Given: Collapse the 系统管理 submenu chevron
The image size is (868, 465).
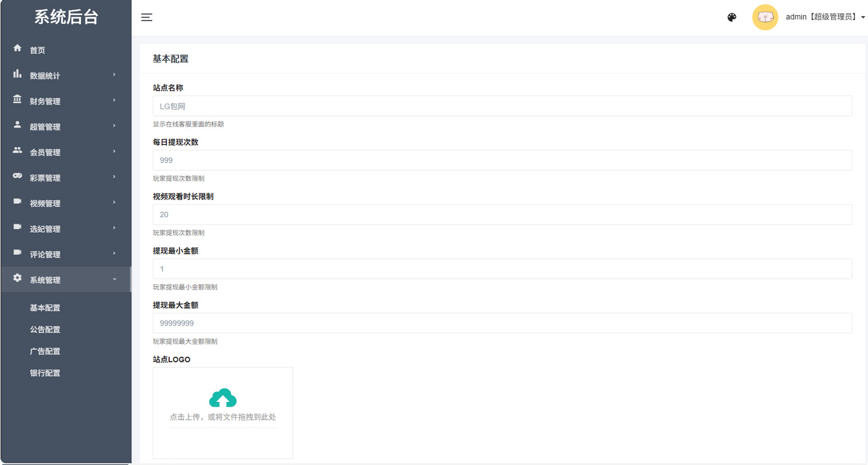Looking at the screenshot, I should point(114,280).
